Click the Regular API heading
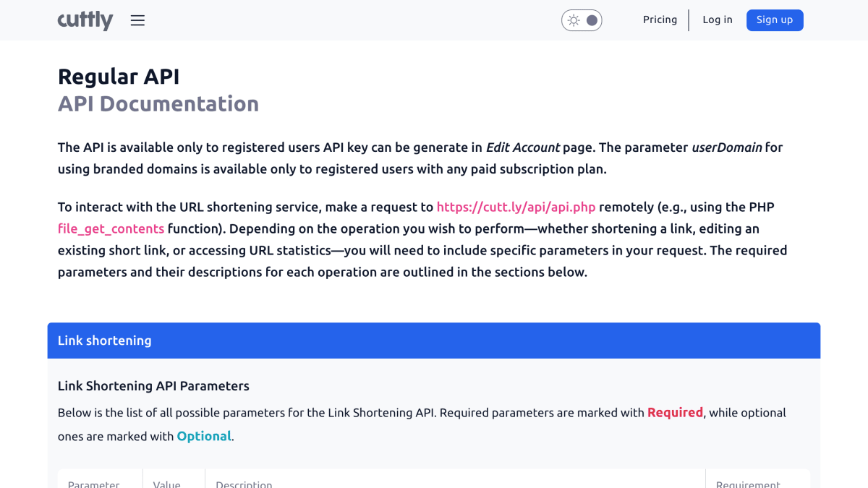The image size is (868, 488). click(119, 77)
